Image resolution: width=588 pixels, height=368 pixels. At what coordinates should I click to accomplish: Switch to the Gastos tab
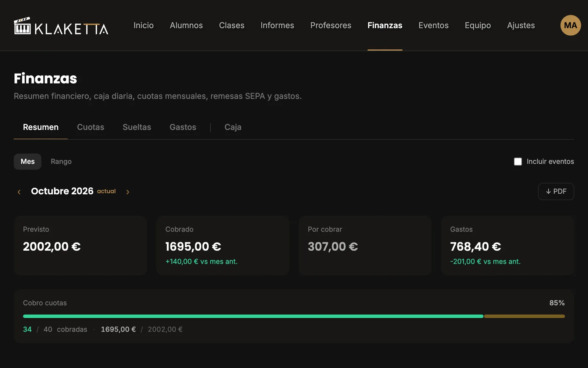tap(183, 127)
